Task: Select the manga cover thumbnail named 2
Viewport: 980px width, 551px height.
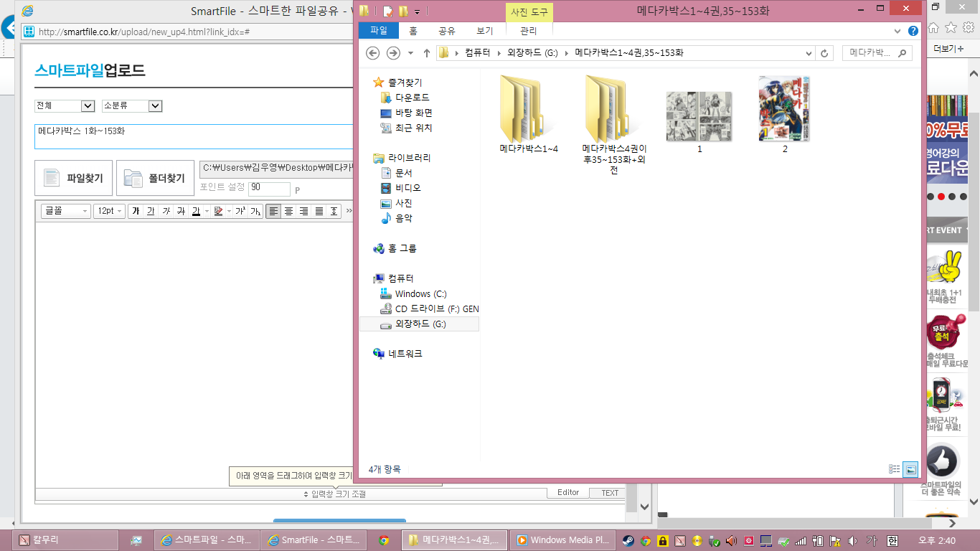Action: [x=784, y=110]
